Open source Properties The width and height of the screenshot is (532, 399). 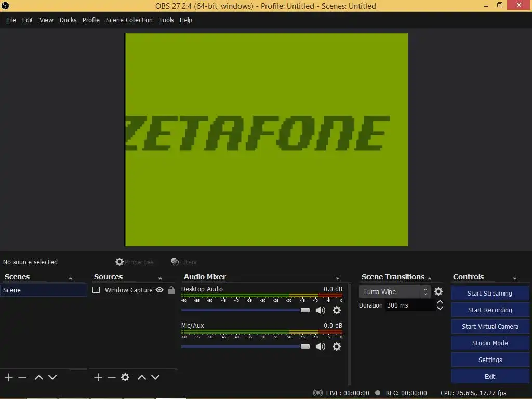pyautogui.click(x=135, y=262)
